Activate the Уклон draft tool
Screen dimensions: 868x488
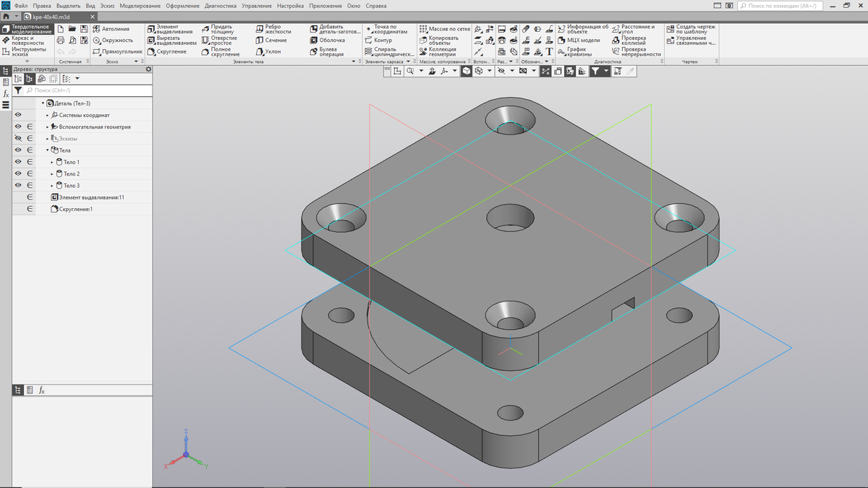tap(268, 52)
